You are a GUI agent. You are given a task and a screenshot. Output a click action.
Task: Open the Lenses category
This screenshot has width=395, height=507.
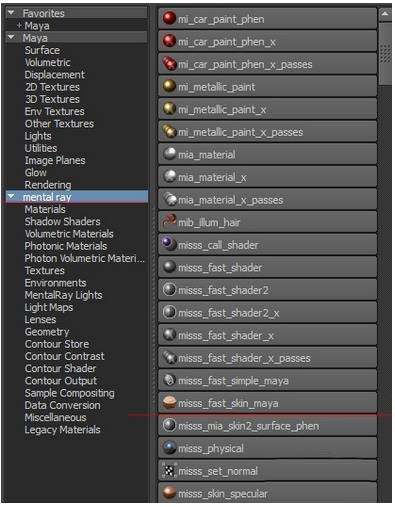[x=40, y=320]
